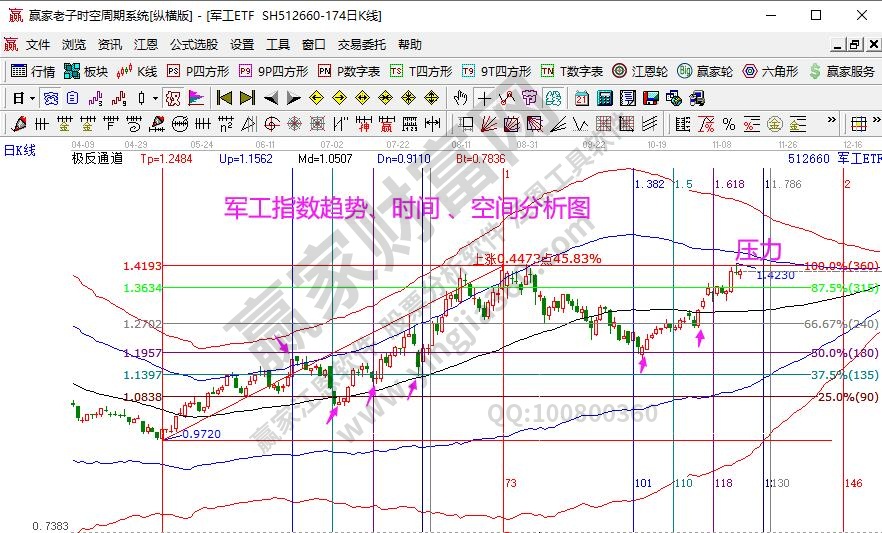Click the calendar date icon

[582, 98]
